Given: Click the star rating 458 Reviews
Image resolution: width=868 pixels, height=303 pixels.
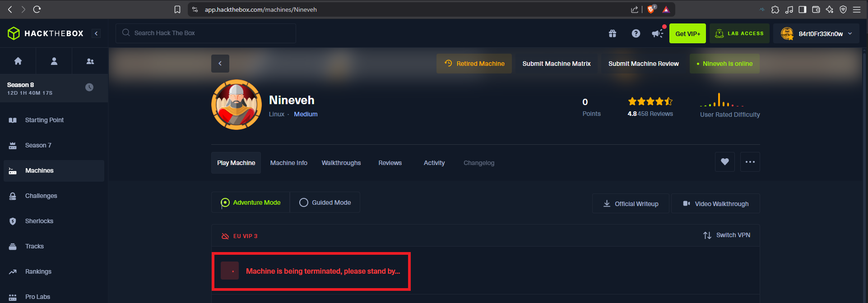Looking at the screenshot, I should pos(650,107).
